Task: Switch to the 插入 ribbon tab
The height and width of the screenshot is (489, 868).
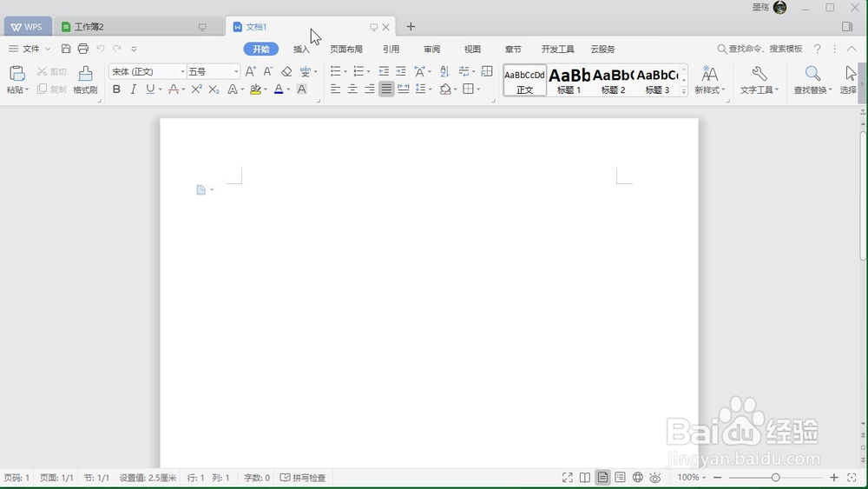Action: pos(302,50)
